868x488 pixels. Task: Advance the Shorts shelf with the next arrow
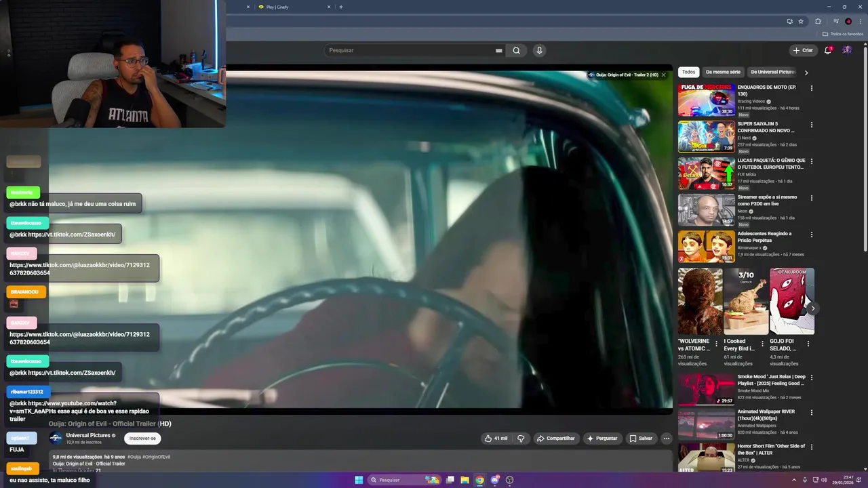pyautogui.click(x=812, y=308)
